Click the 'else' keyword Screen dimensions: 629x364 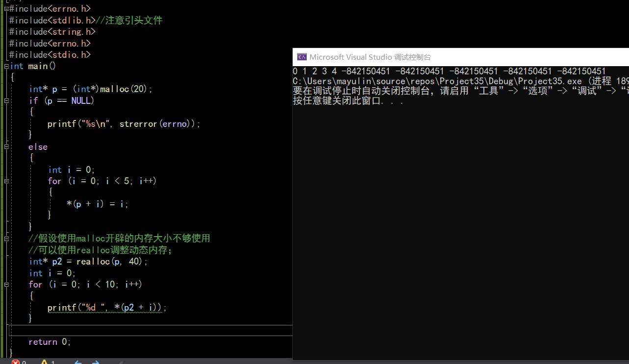[38, 147]
